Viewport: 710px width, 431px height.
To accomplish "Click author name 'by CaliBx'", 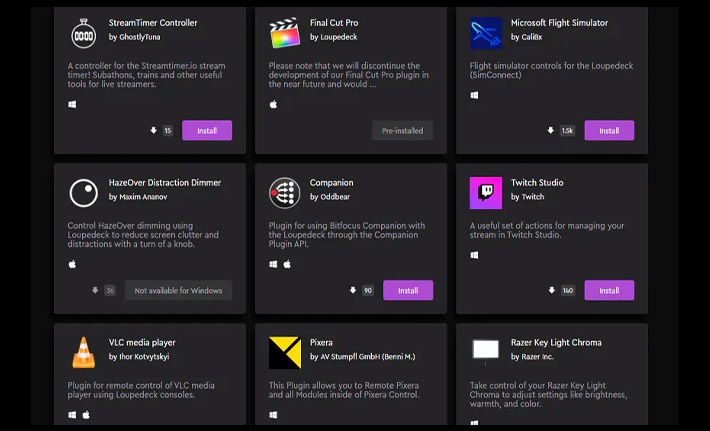I will tap(526, 37).
